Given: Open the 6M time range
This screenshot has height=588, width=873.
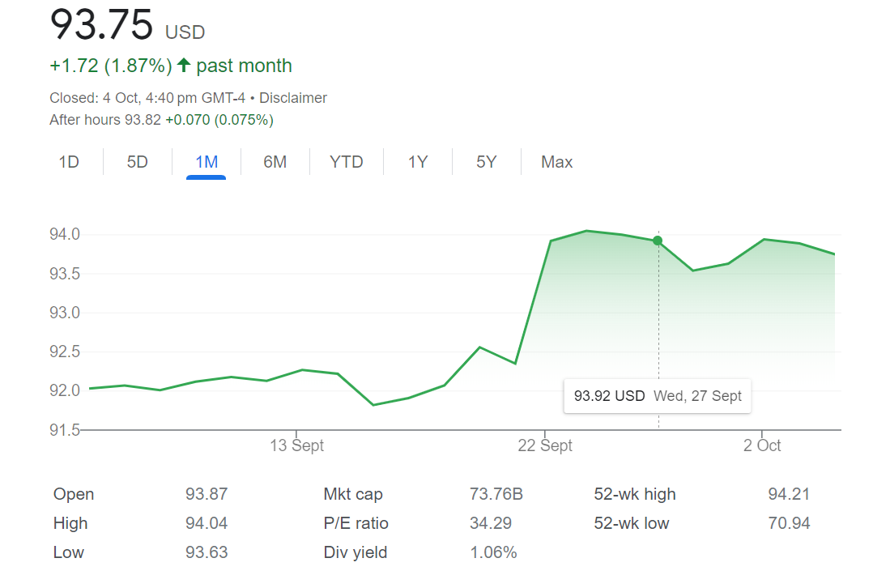Looking at the screenshot, I should click(275, 162).
